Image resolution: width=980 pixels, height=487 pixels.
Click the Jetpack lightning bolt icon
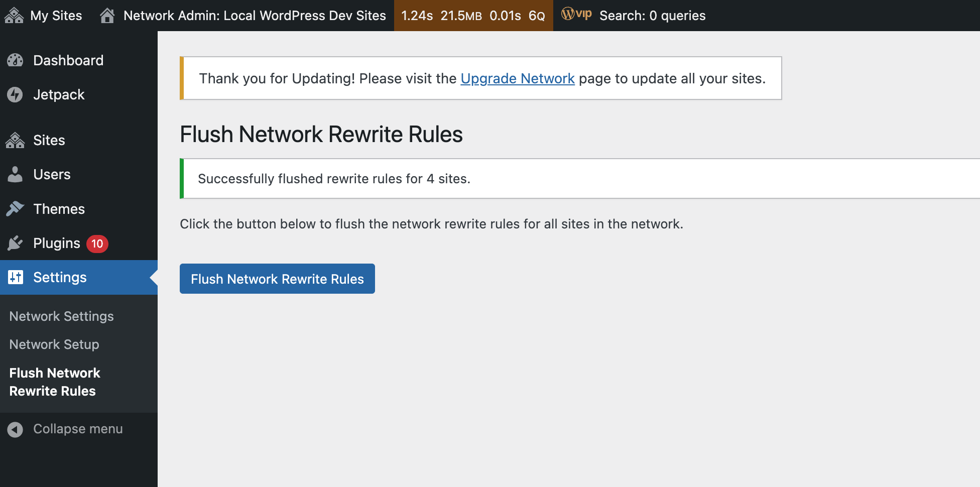(x=15, y=94)
